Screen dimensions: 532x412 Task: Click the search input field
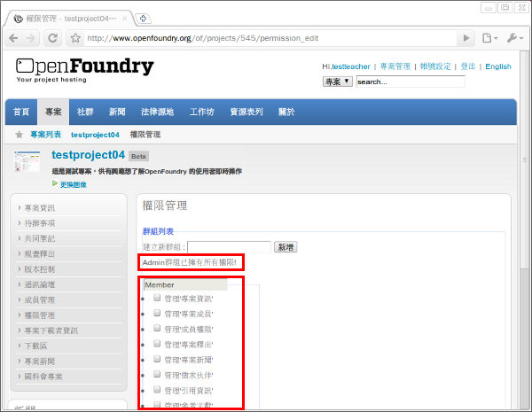point(411,82)
